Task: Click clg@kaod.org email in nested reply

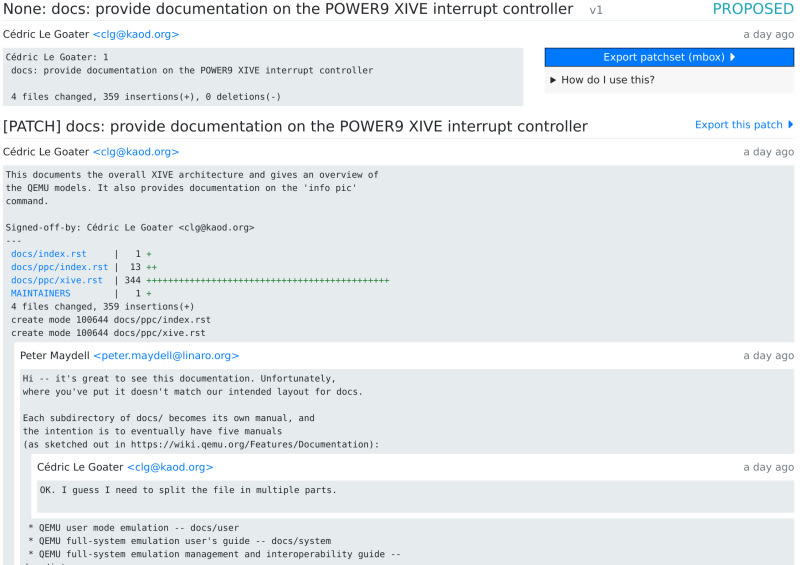Action: 170,468
